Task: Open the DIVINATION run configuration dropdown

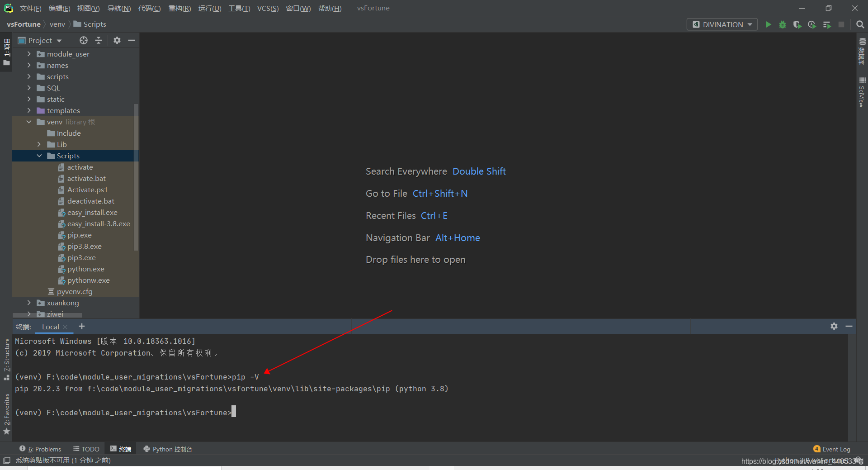Action: (x=722, y=24)
